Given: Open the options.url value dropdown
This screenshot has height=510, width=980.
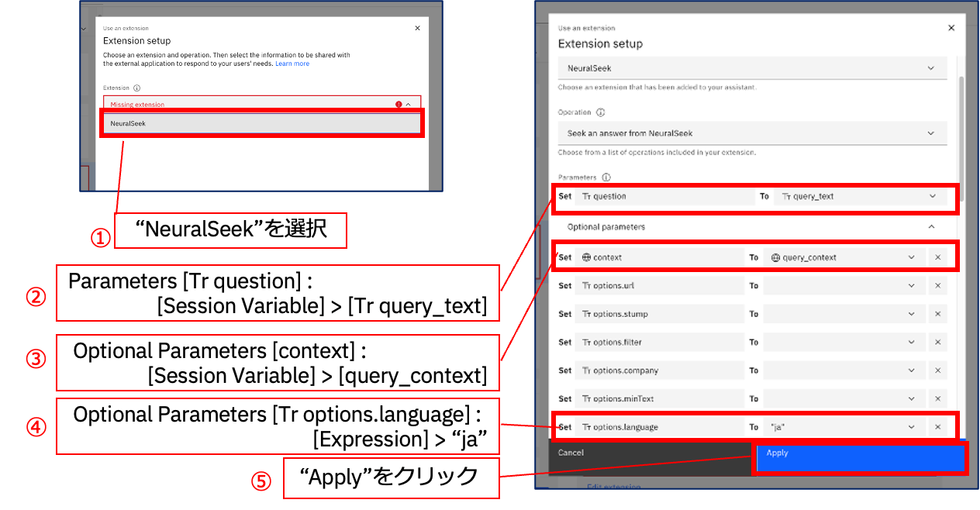Looking at the screenshot, I should tap(844, 286).
